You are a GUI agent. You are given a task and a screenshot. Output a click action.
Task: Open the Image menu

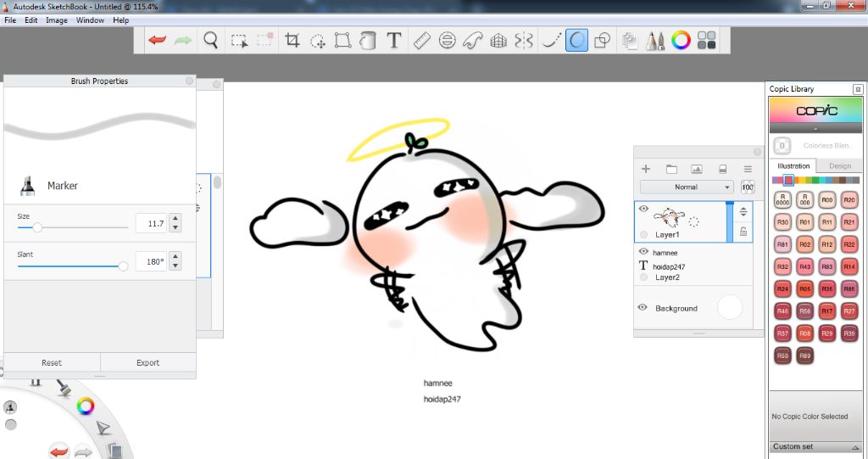(x=57, y=20)
